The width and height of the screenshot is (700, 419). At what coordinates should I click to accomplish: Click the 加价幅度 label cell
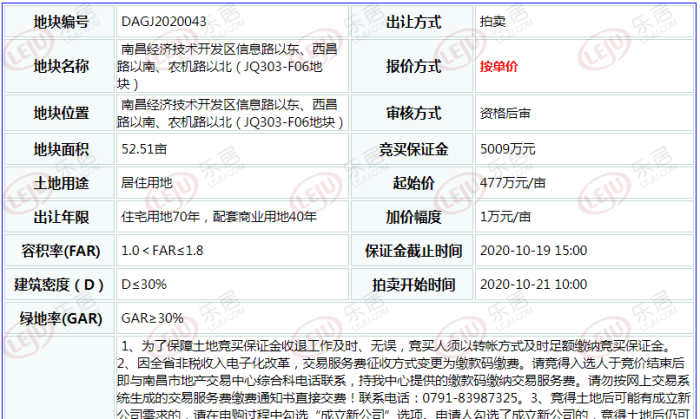tap(412, 217)
